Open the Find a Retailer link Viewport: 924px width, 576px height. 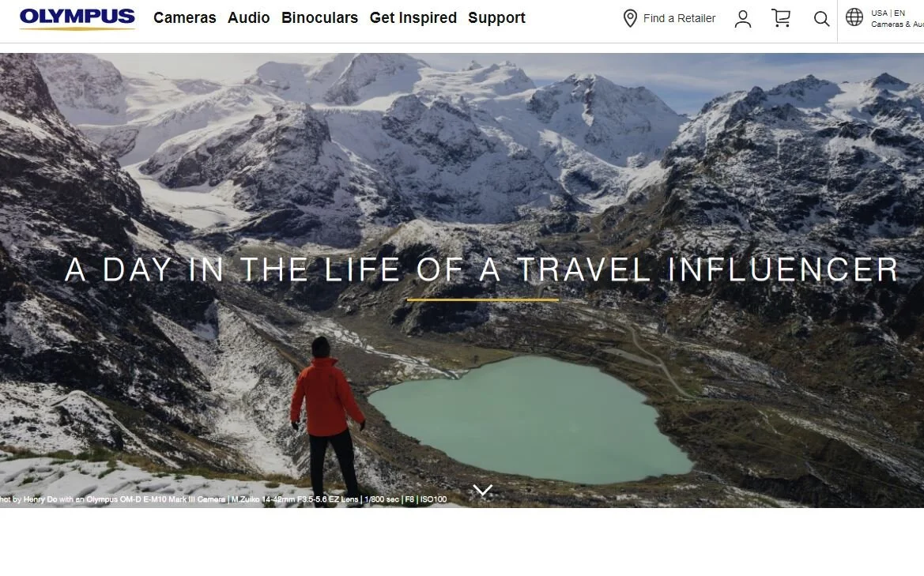(x=680, y=18)
